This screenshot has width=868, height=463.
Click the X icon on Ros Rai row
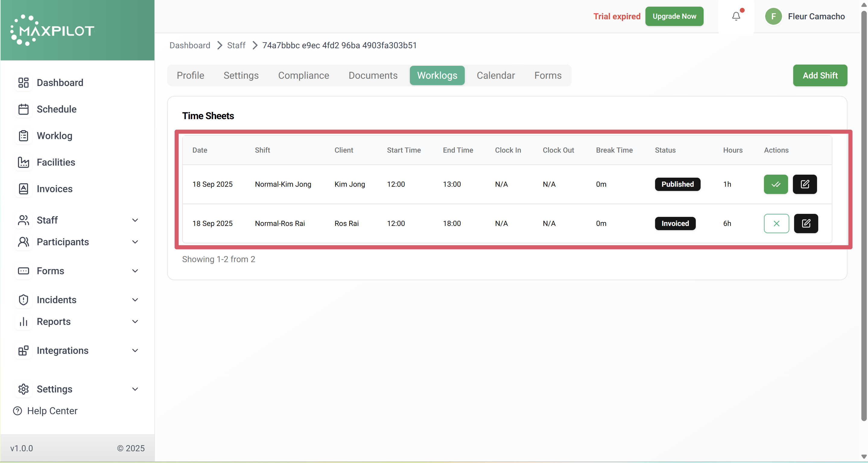776,224
